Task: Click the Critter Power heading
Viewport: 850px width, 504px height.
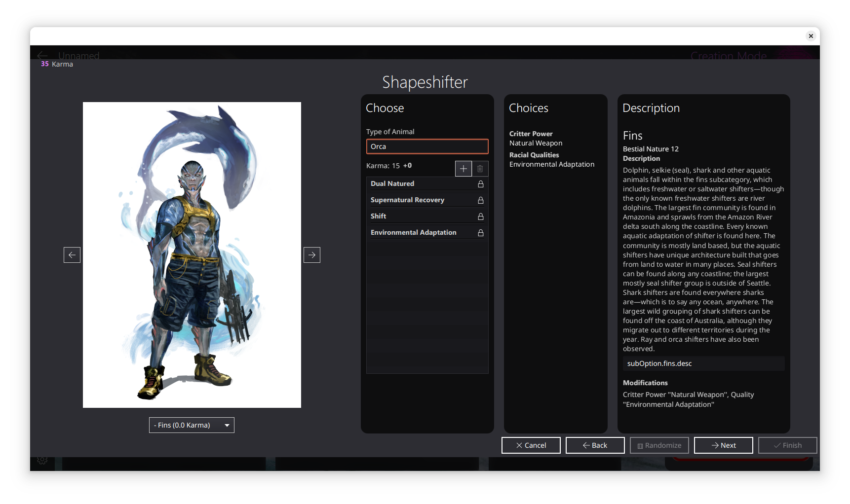Action: pyautogui.click(x=531, y=134)
